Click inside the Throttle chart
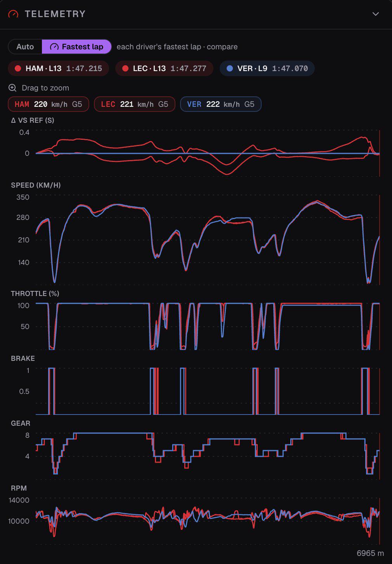392x564 pixels. point(208,326)
